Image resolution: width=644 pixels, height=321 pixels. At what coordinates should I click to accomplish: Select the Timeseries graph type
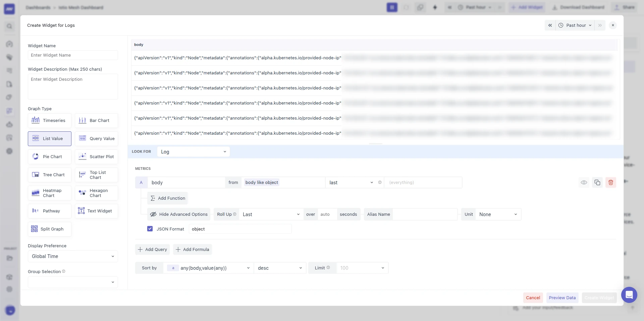click(x=50, y=121)
